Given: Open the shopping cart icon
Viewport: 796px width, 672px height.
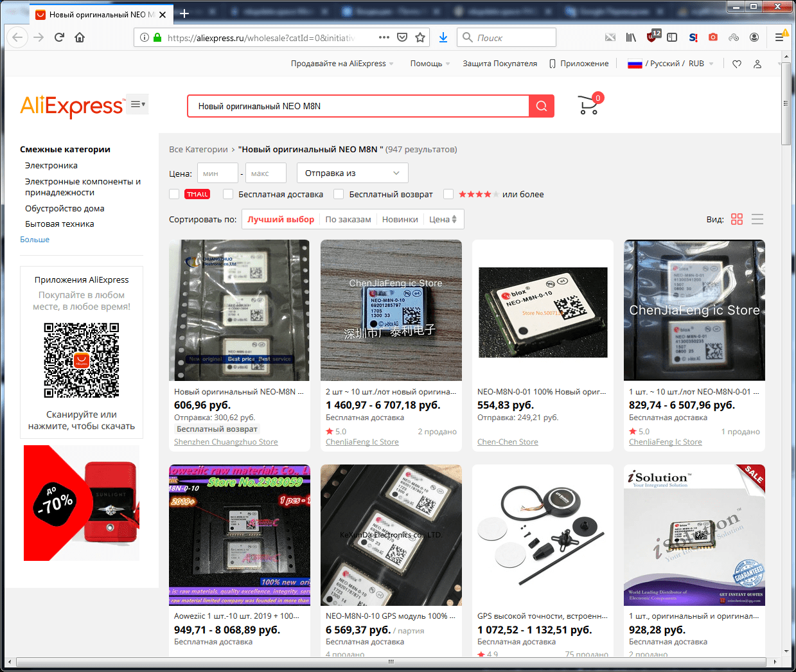Looking at the screenshot, I should [x=588, y=106].
